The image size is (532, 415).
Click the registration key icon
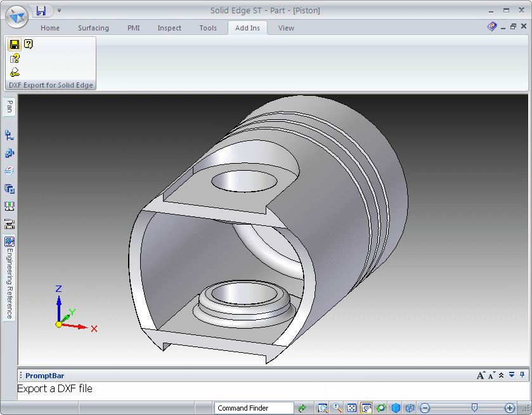click(15, 72)
